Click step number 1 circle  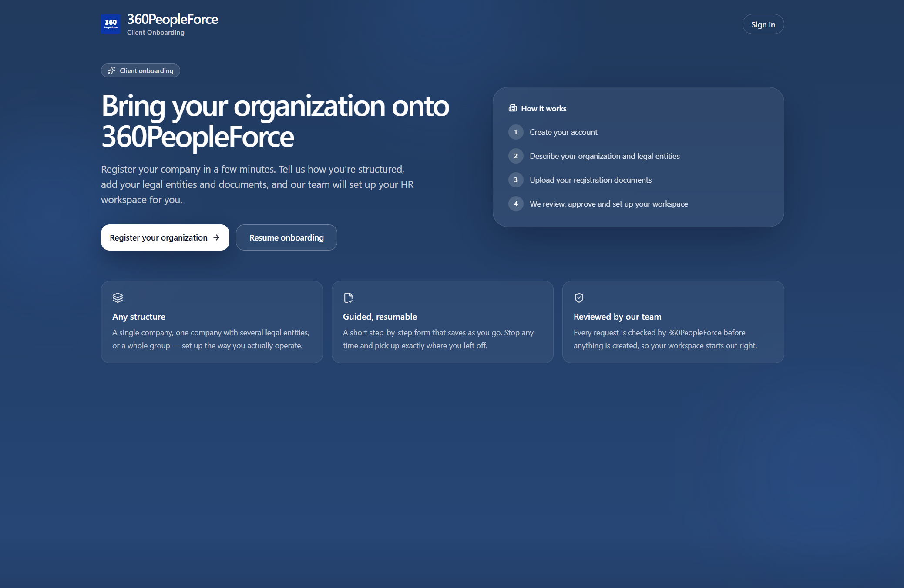(x=516, y=132)
